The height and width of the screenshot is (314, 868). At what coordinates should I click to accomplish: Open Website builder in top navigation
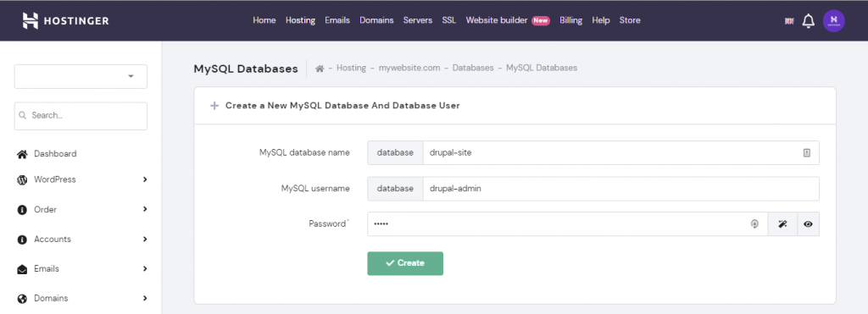(497, 20)
